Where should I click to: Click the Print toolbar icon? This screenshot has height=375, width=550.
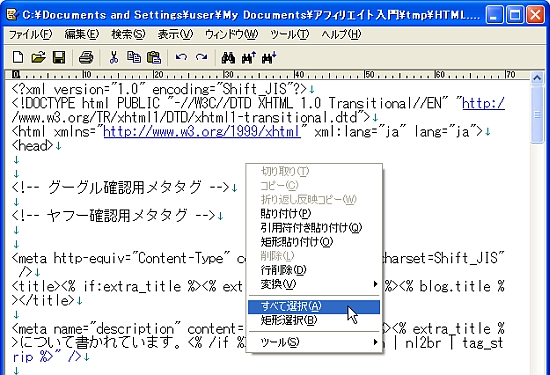pos(86,57)
